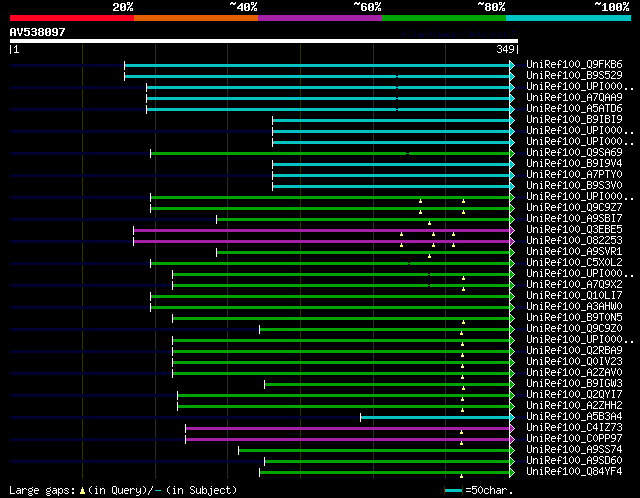
Task: Click the UniRef100_Q84YF4 label
Action: tap(574, 472)
